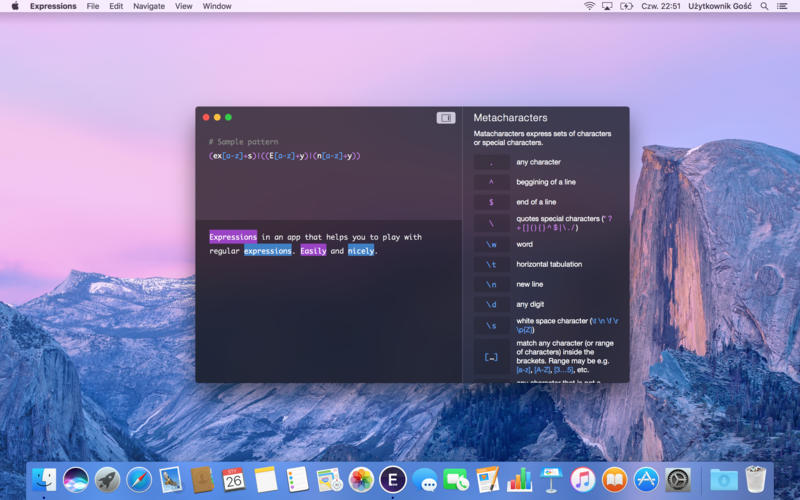Click the [...] bracket range metacharacter symbol
Viewport: 800px width, 500px height.
491,357
